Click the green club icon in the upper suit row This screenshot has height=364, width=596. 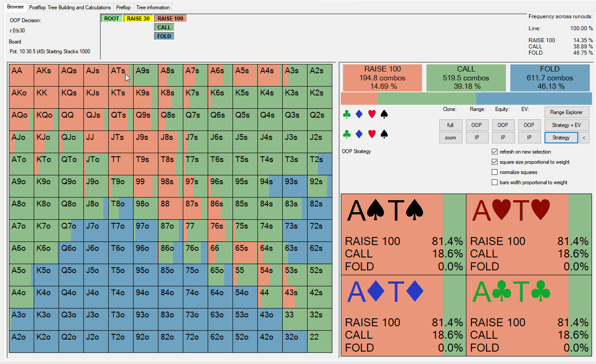pyautogui.click(x=347, y=115)
